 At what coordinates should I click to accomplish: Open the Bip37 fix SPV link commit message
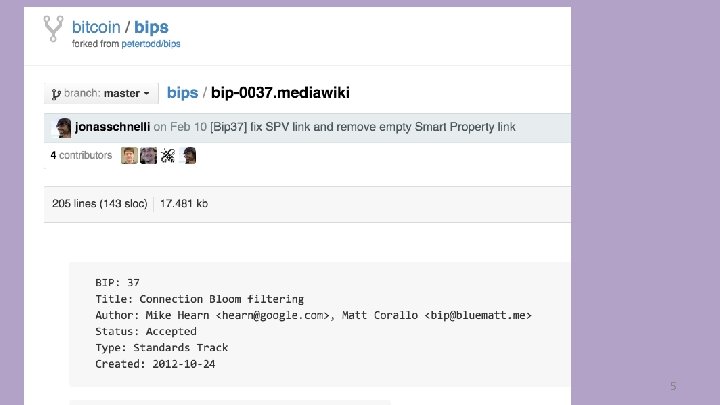[x=363, y=127]
